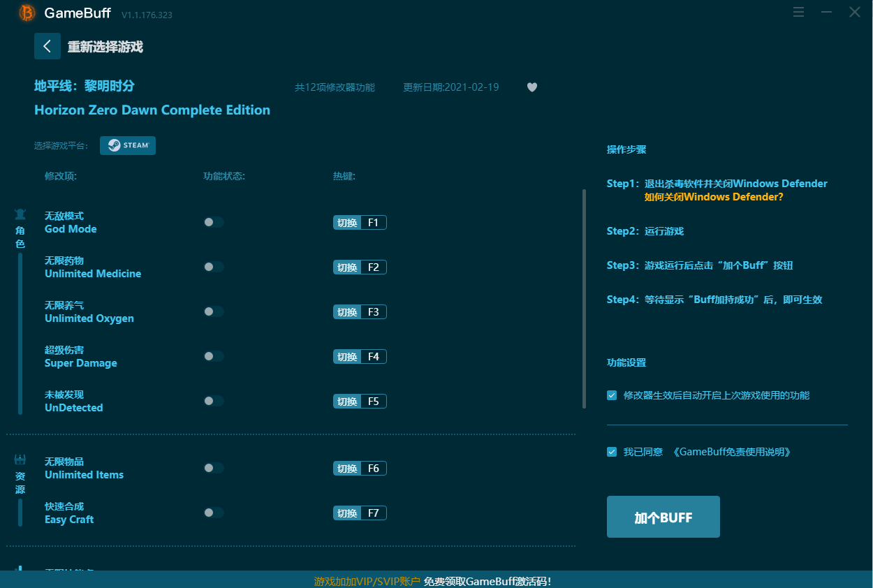Close the GameBuff window
Image resolution: width=873 pixels, height=588 pixels.
coord(855,12)
